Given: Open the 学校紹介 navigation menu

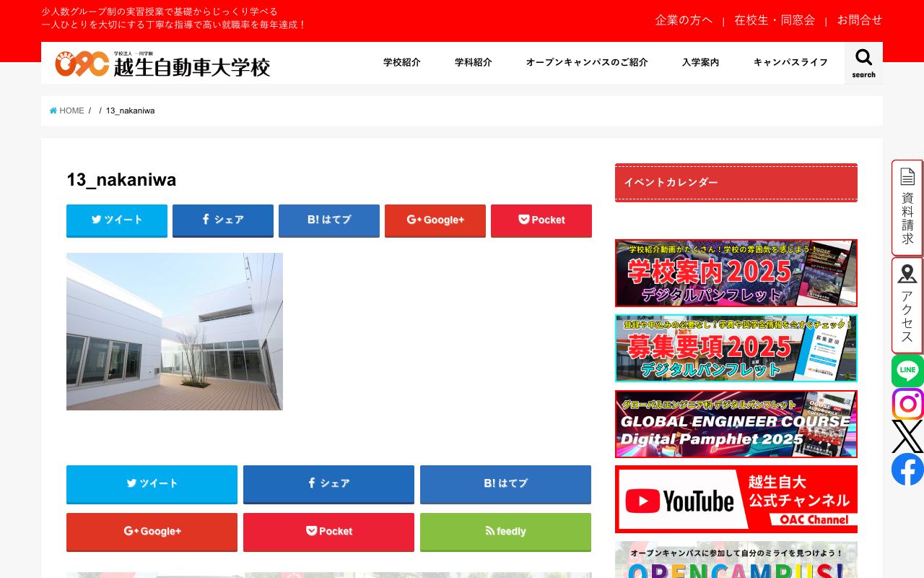Looking at the screenshot, I should tap(401, 63).
